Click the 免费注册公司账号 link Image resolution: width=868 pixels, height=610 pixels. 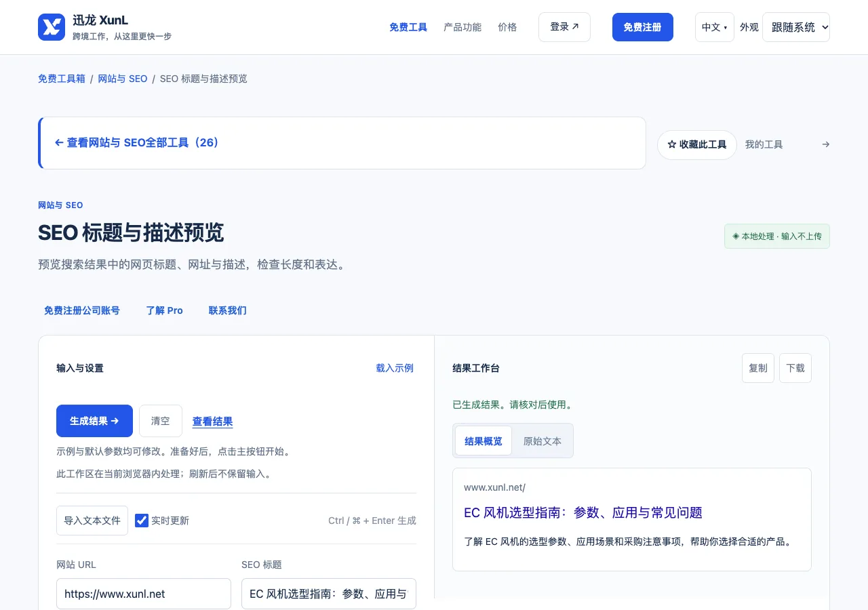point(82,310)
